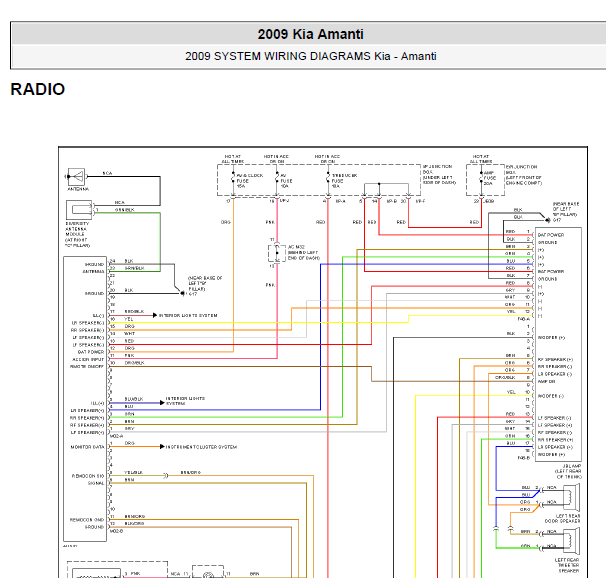Screen dimensions: 606x578
Task: Click the "INTERIOR LIGHTS SYSTEM" label at pin 17
Action: tap(188, 316)
